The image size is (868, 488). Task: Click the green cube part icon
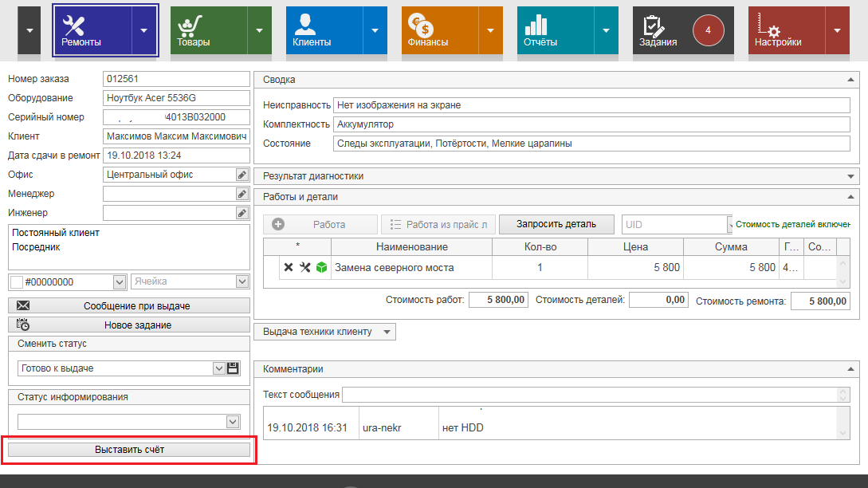coord(322,268)
